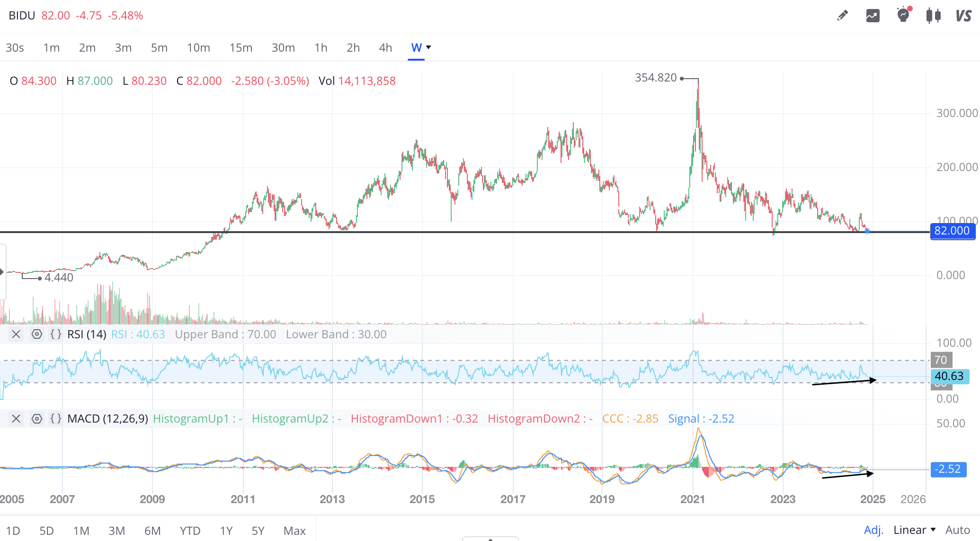Open the ideas lightbulb with notification
The width and height of the screenshot is (980, 541).
903,15
